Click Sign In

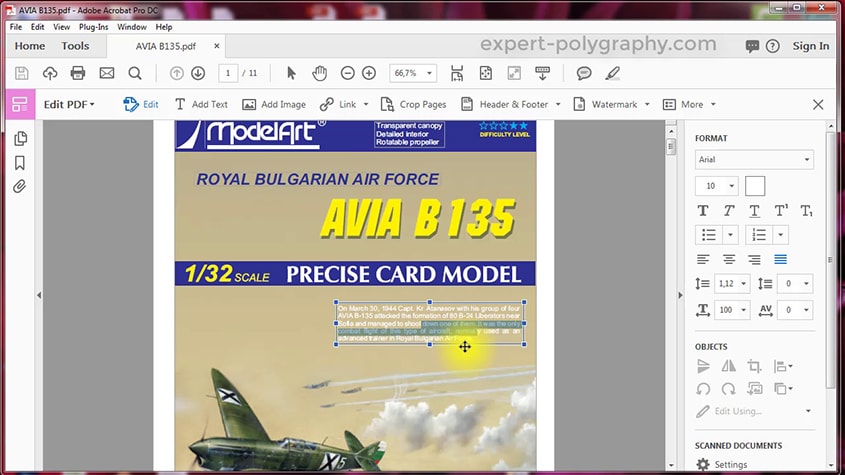tap(811, 46)
